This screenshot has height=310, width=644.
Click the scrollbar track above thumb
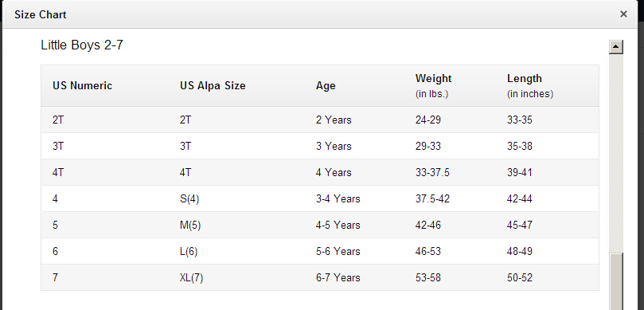(x=616, y=153)
